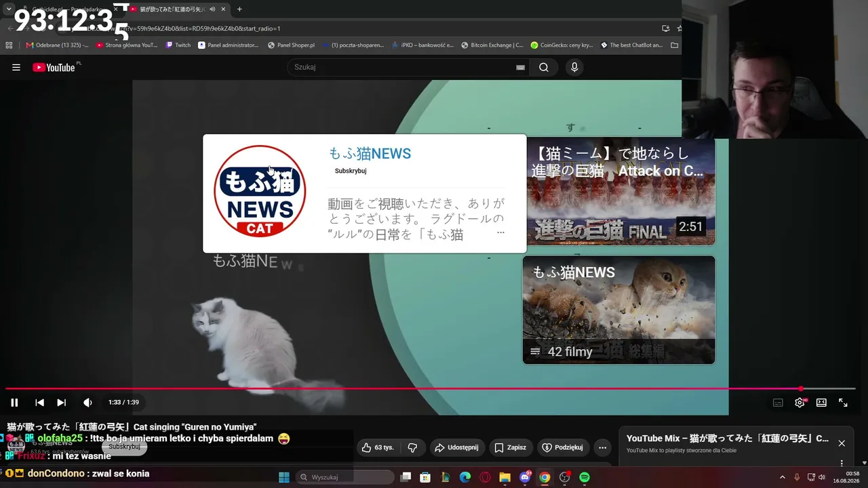The image size is (868, 488).
Task: Open the もふ猫NEWS CAT channel logo
Action: tap(260, 191)
